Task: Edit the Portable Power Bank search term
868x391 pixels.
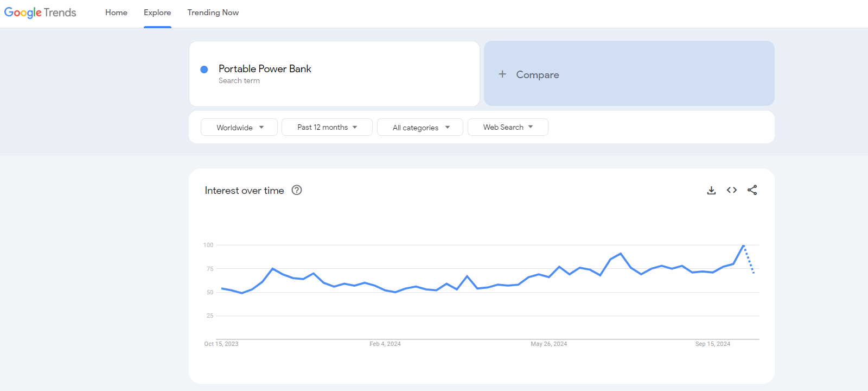Action: pos(265,68)
